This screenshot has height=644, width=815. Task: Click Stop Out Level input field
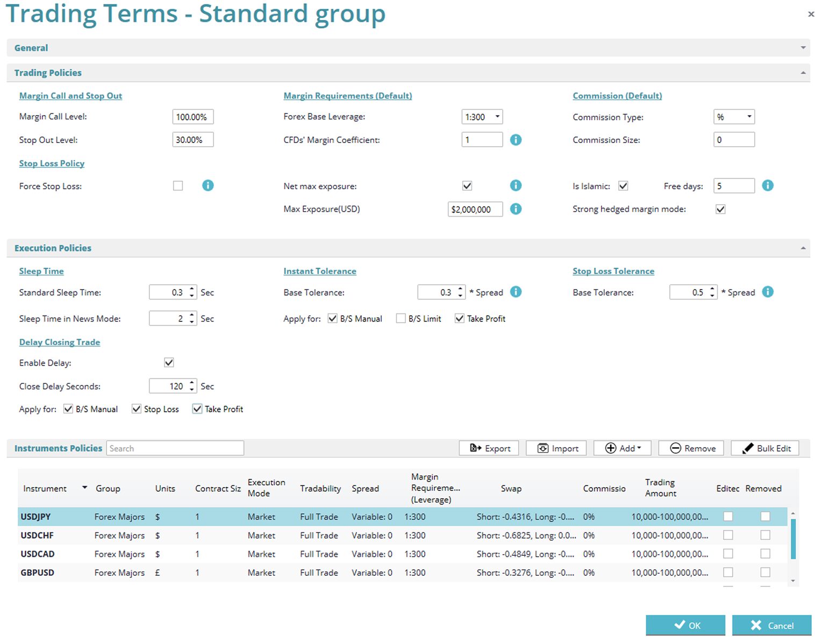point(193,140)
